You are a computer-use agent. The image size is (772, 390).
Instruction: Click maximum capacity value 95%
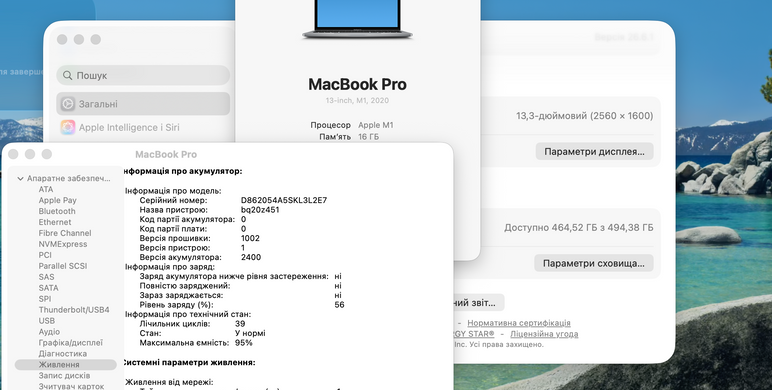pyautogui.click(x=244, y=343)
